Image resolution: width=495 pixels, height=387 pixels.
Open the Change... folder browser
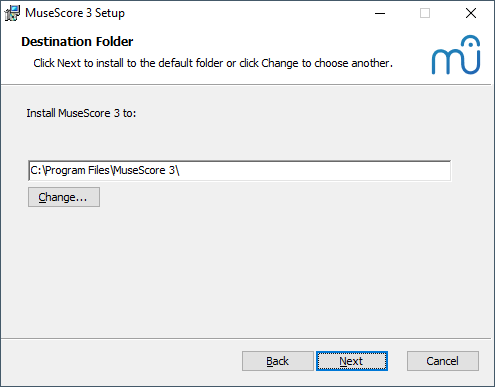[64, 197]
